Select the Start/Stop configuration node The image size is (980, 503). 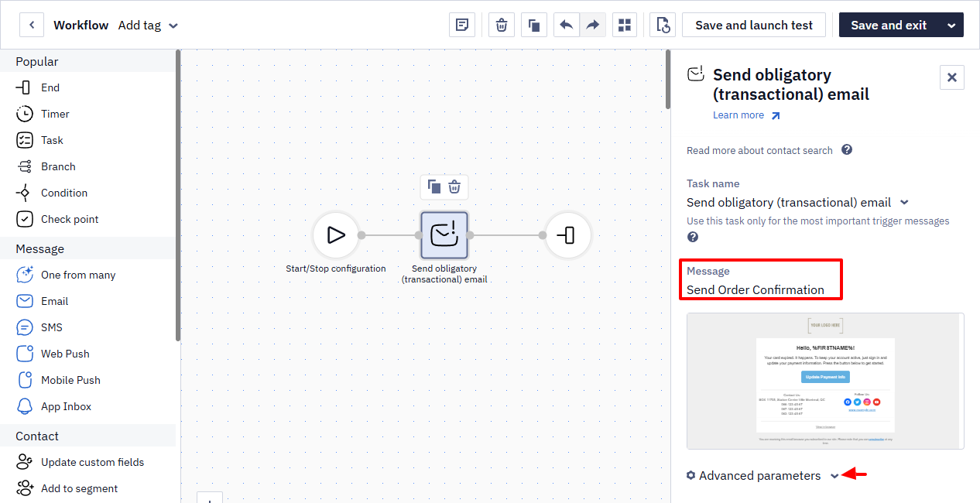pos(336,234)
